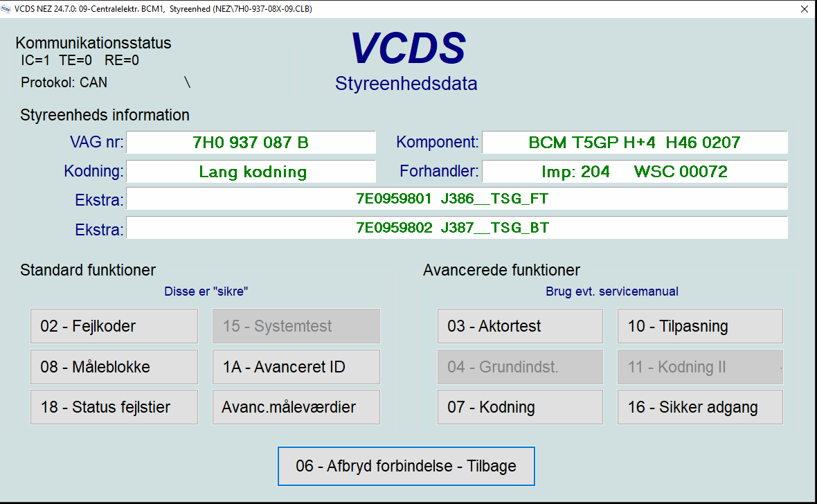Close the VCDS window
817x504 pixels.
[804, 10]
